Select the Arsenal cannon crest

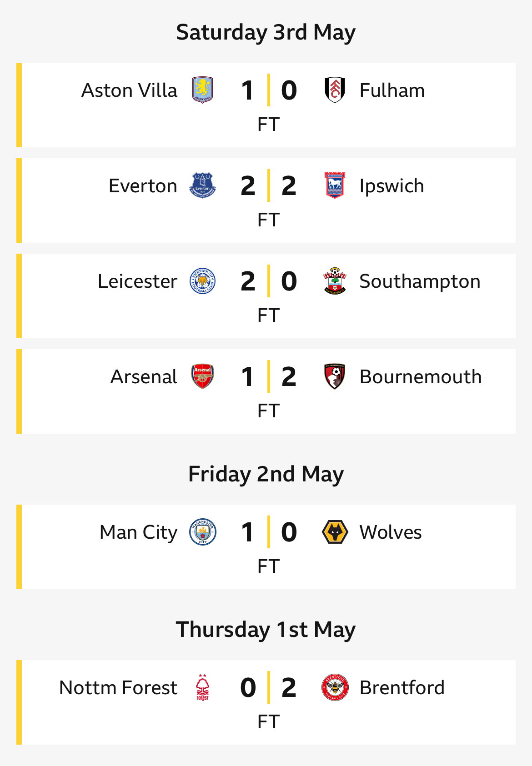coord(202,376)
